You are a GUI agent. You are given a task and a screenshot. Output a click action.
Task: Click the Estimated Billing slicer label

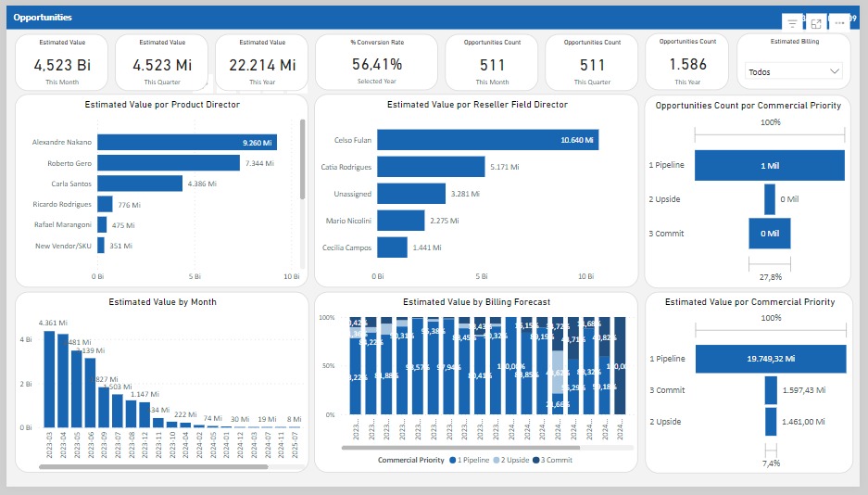point(795,42)
